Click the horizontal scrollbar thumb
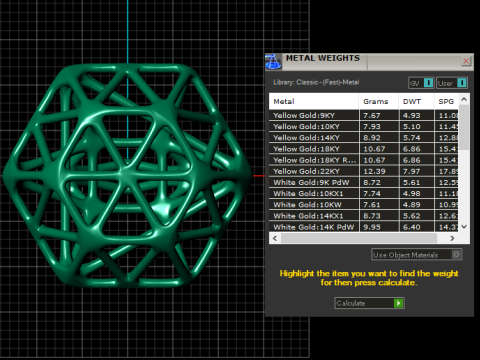The width and height of the screenshot is (480, 360). [x=359, y=238]
